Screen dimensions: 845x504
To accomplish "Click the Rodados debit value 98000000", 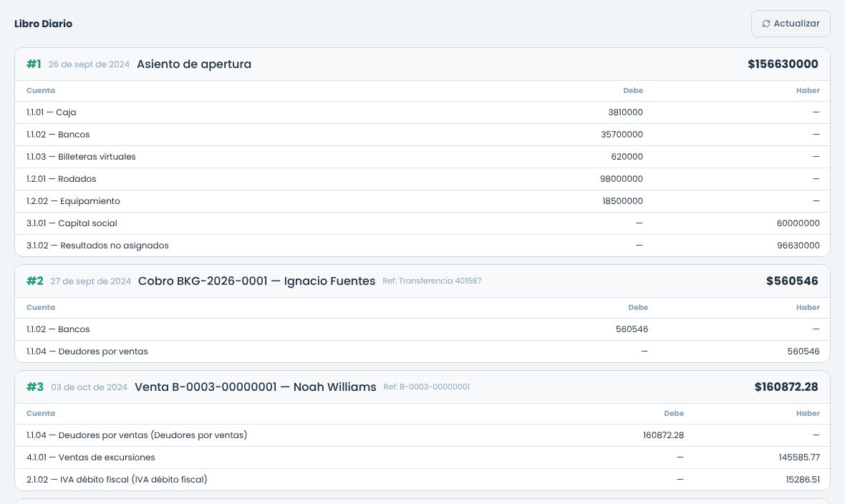I will coord(622,179).
